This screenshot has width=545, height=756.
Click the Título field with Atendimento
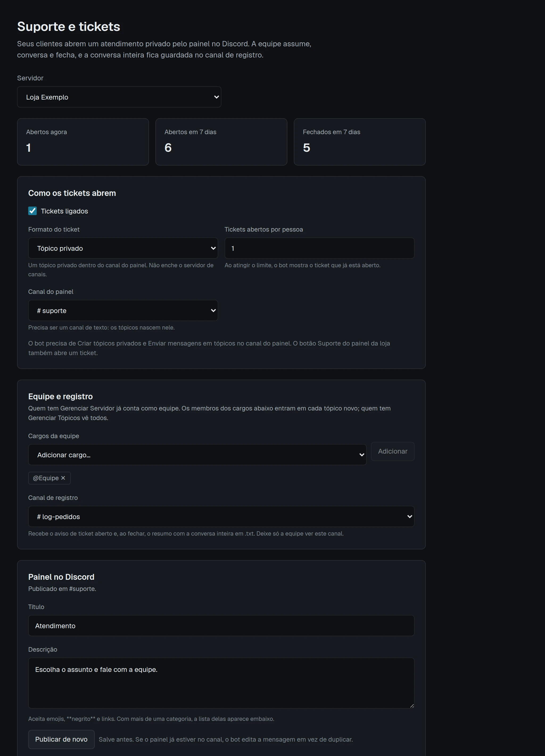(x=221, y=626)
